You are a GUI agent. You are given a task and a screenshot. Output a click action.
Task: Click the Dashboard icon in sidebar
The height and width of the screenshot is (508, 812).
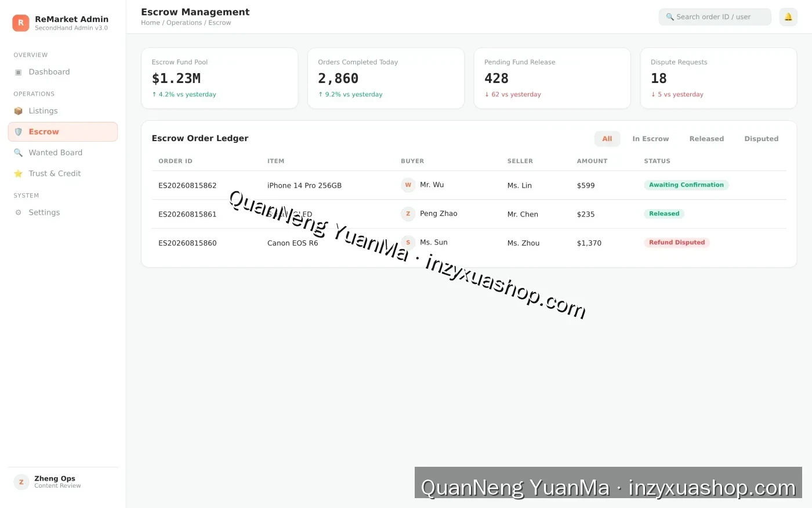[18, 72]
